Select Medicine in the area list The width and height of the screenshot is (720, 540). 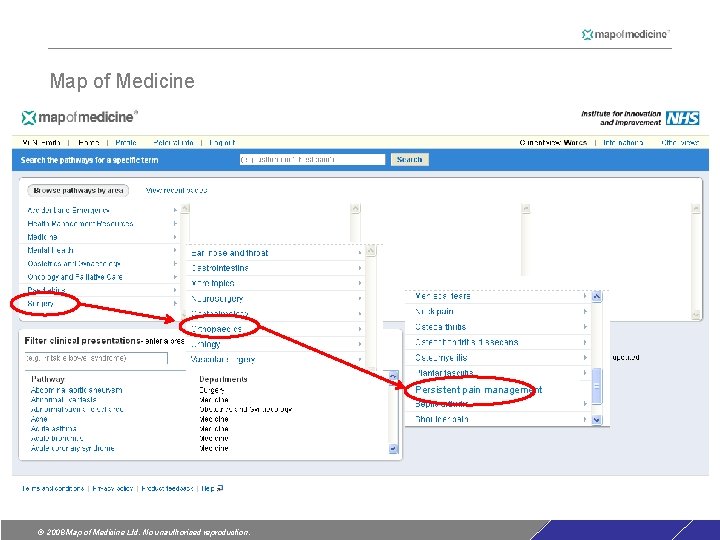pos(42,237)
